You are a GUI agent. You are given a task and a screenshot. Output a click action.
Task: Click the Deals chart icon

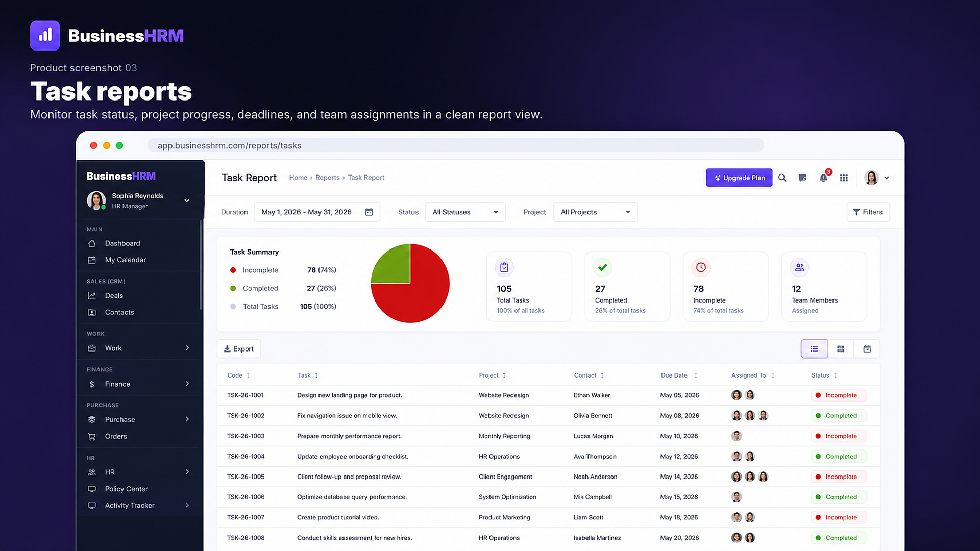[92, 295]
